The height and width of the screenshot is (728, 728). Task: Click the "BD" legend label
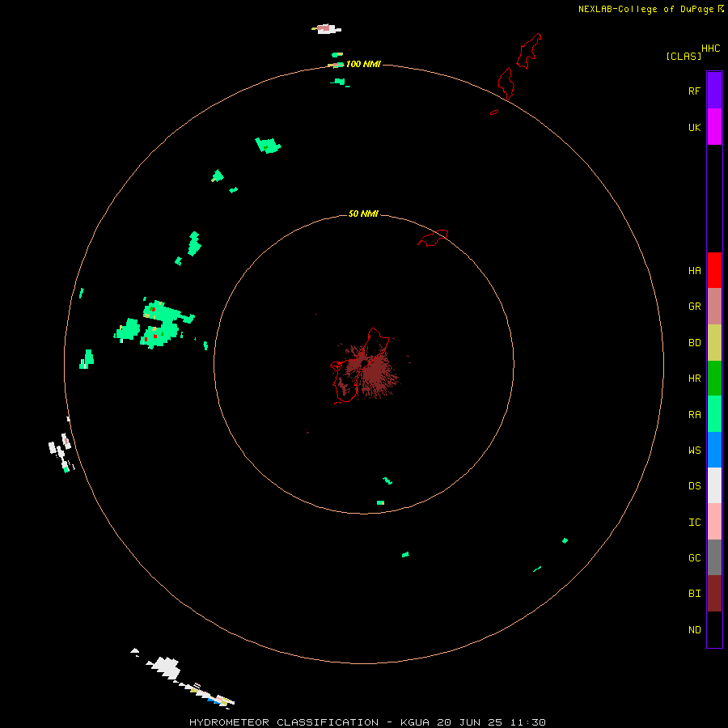[x=694, y=343]
